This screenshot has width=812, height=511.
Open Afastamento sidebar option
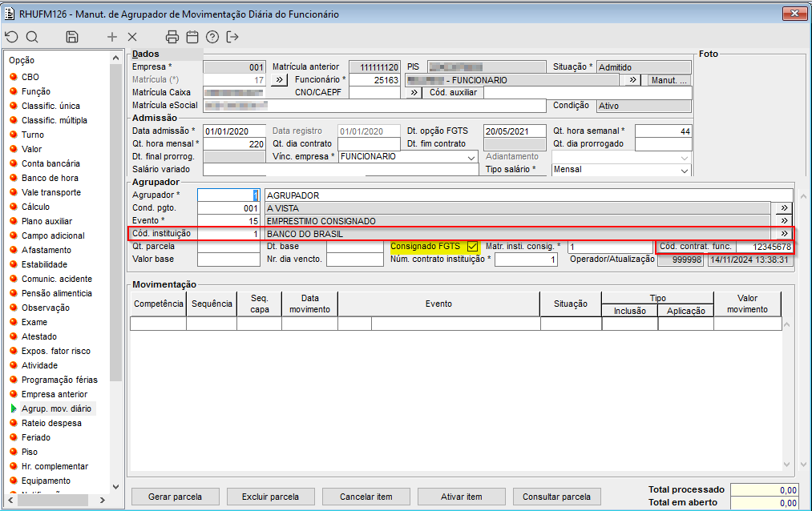coord(46,250)
